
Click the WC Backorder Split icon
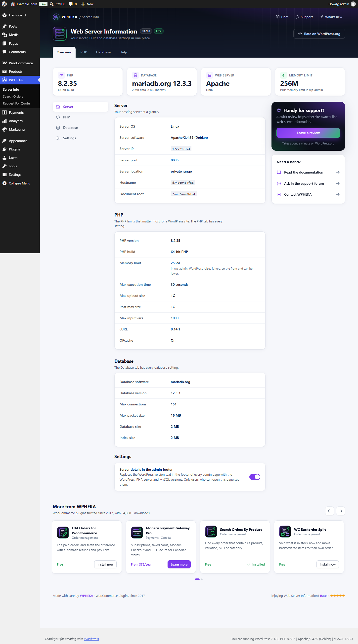[x=285, y=532]
